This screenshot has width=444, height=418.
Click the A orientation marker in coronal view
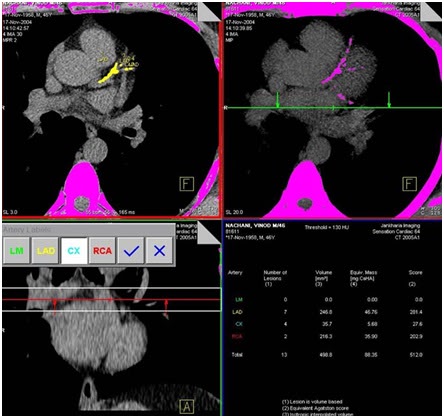[x=187, y=406]
